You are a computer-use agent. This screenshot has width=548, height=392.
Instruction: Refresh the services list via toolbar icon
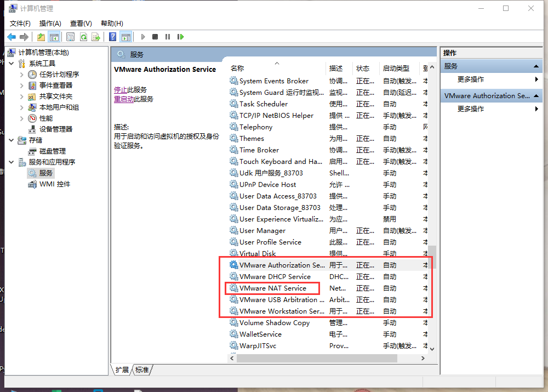(x=83, y=37)
